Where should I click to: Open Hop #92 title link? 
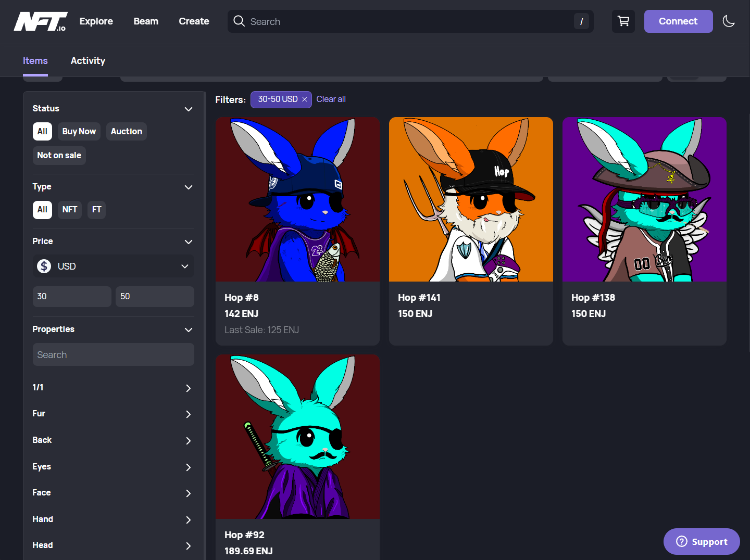point(244,535)
